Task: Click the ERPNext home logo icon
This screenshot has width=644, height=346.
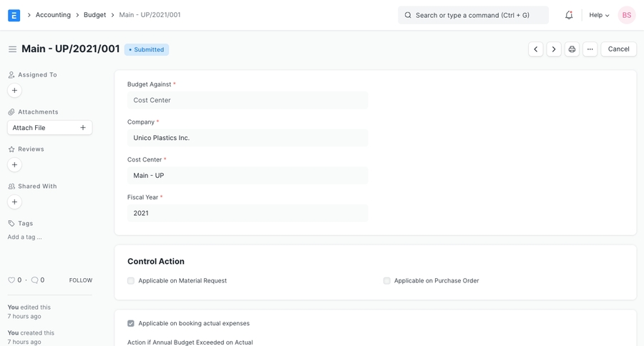Action: 14,15
